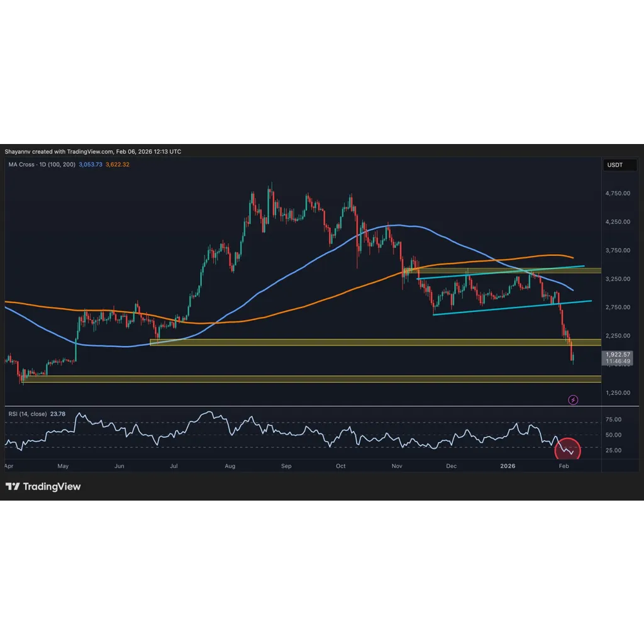The height and width of the screenshot is (644, 644).
Task: Click the Apr label on time axis
Action: (9, 466)
